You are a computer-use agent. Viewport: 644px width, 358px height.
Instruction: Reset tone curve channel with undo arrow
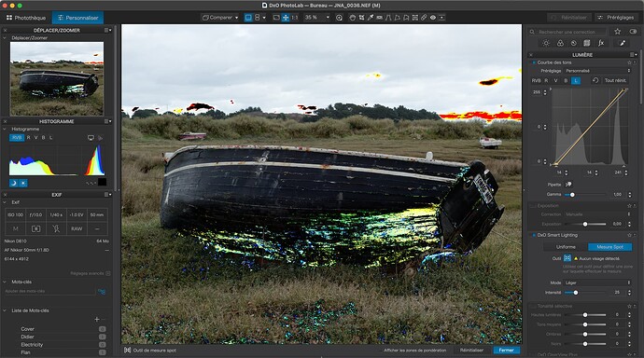pos(595,80)
